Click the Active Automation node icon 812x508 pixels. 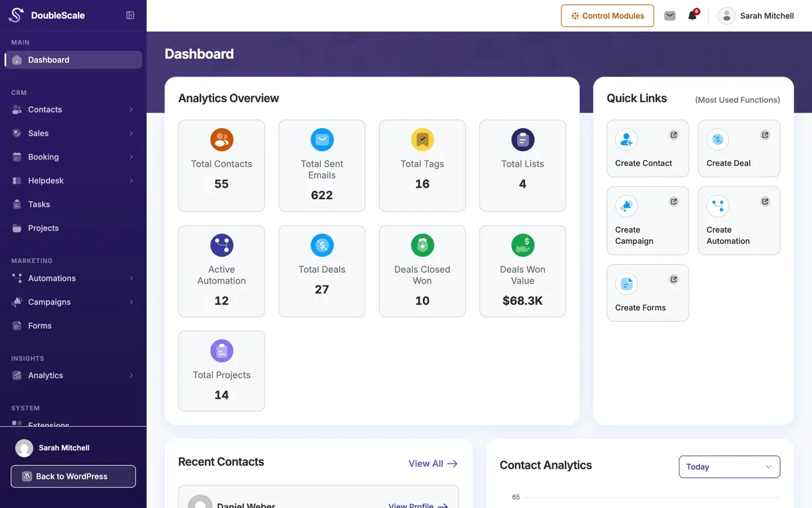(x=221, y=245)
